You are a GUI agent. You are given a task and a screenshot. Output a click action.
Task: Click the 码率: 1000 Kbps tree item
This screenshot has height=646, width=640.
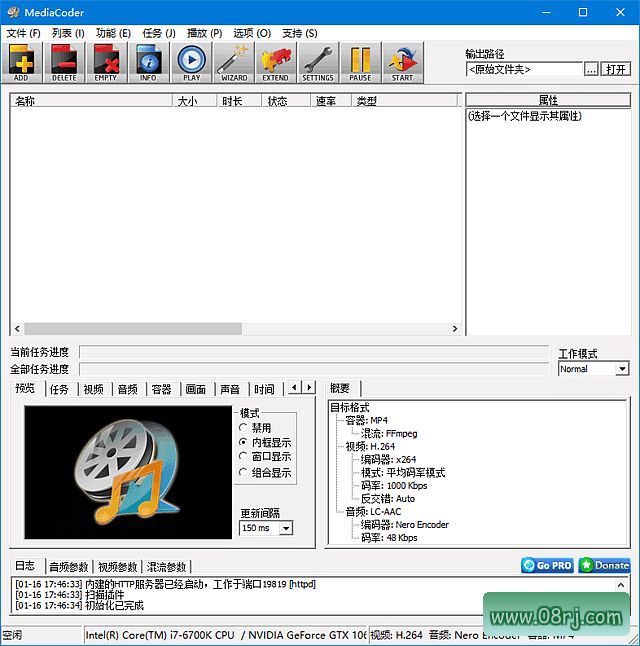tap(394, 485)
